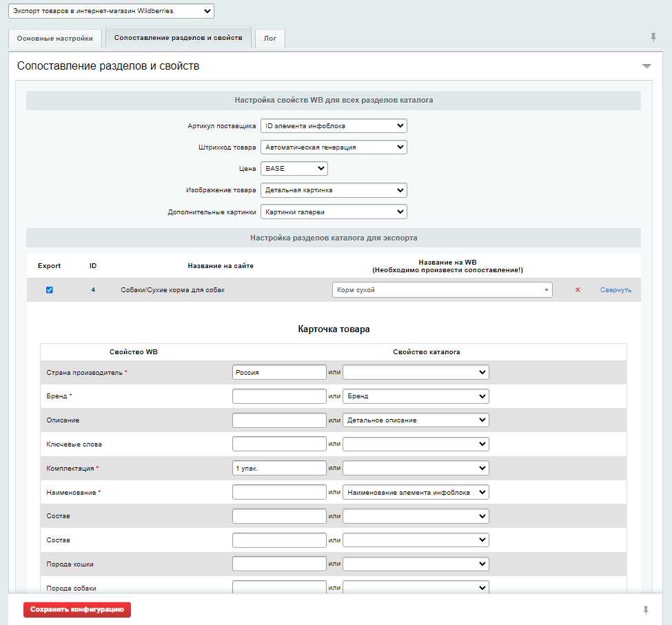Image resolution: width=672 pixels, height=625 pixels.
Task: Open catalog property dropdown for Бренд
Action: [x=416, y=396]
